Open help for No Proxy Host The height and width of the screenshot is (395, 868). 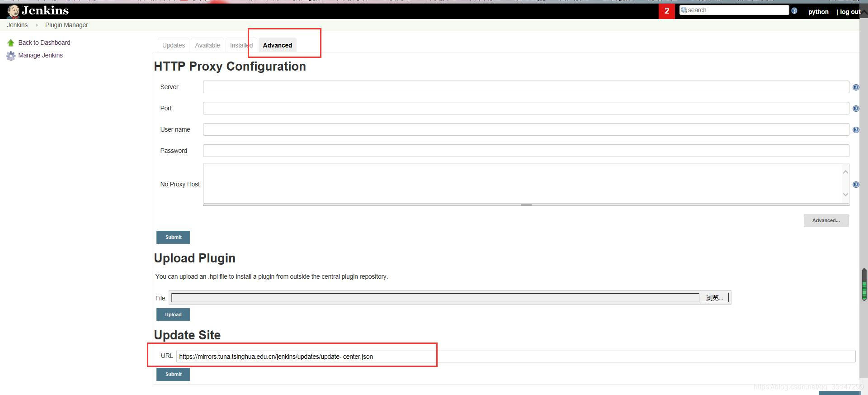[x=855, y=185]
